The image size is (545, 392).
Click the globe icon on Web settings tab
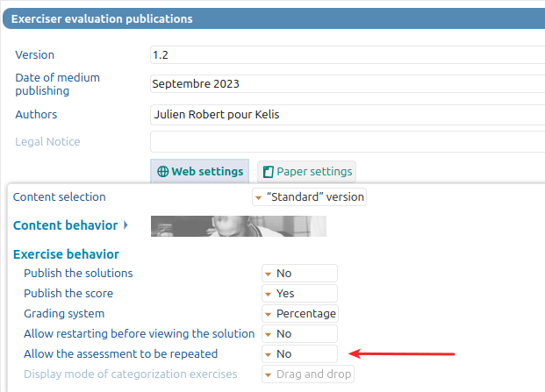(x=162, y=172)
